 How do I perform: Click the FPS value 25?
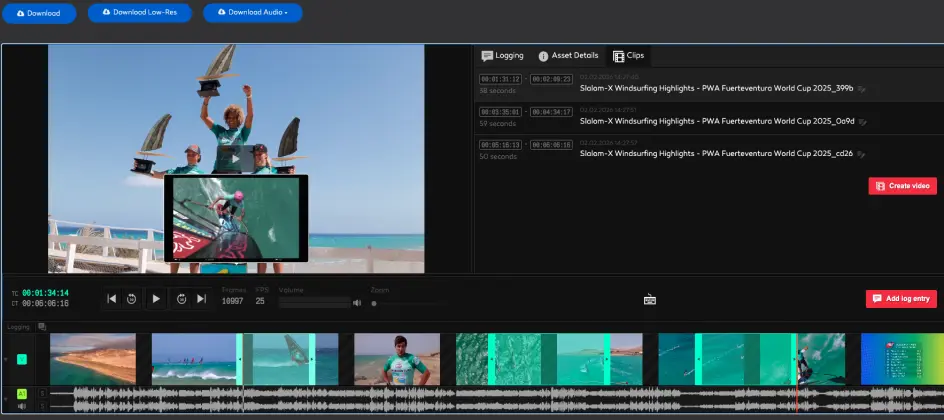point(260,301)
